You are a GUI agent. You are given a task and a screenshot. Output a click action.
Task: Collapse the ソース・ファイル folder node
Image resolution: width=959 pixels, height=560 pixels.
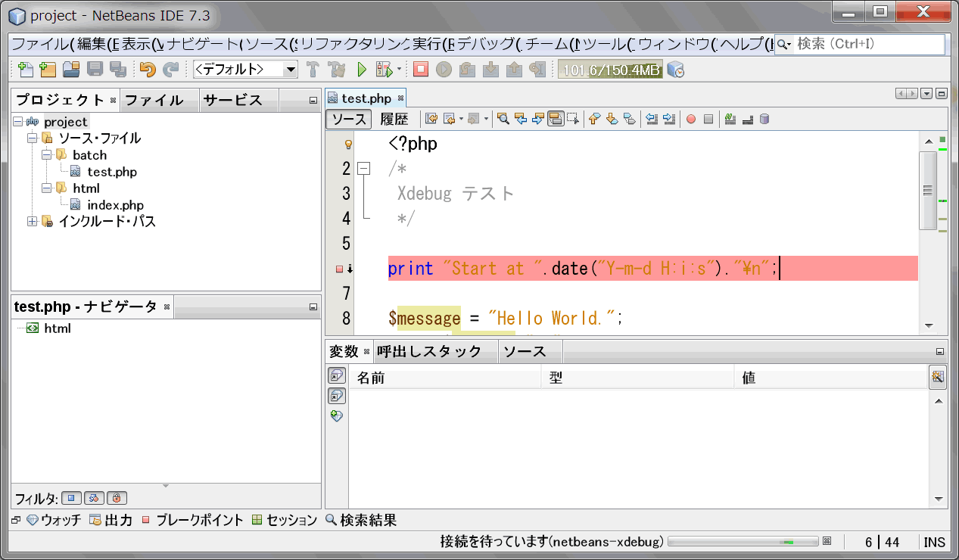point(32,138)
